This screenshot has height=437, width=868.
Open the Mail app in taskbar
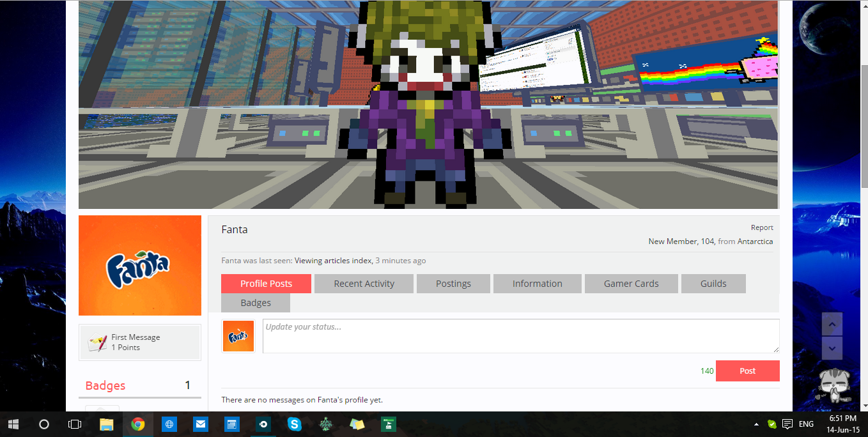tap(201, 424)
